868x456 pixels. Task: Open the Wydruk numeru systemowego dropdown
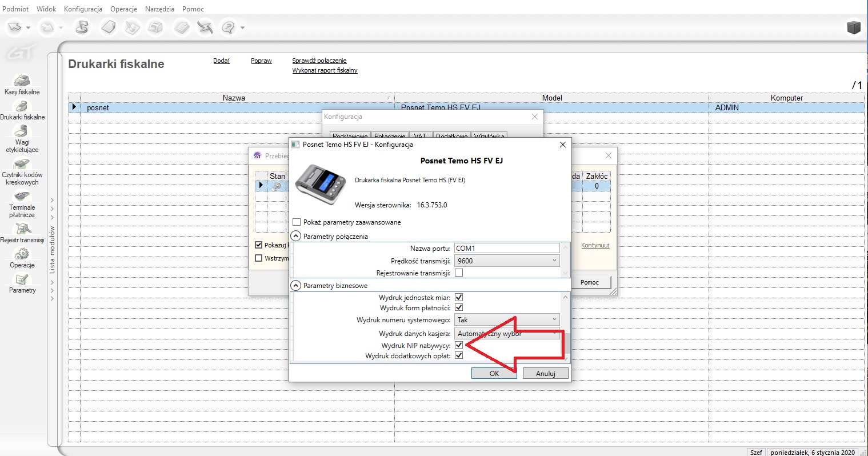tap(507, 320)
